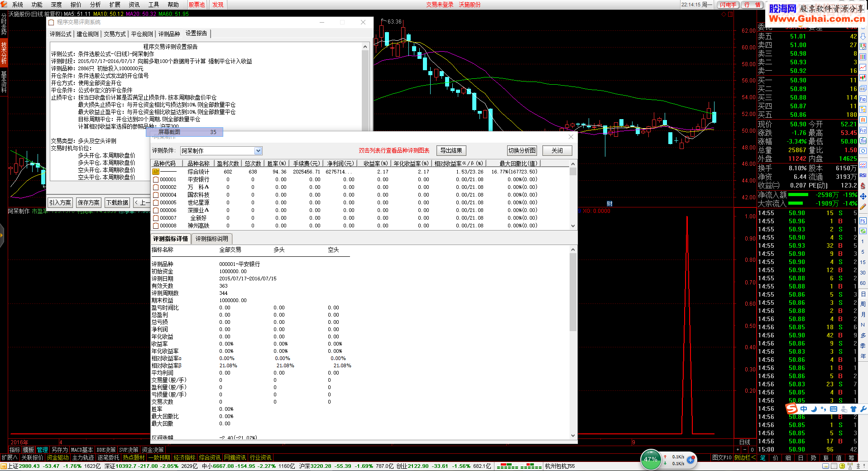Click the 闪电手 button
Image resolution: width=868 pixels, height=471 pixels.
click(728, 5)
